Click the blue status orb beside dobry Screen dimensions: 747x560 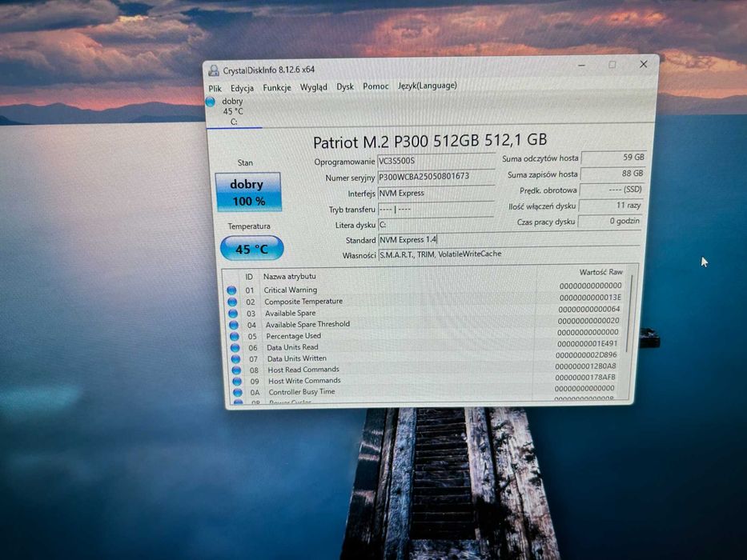coord(211,102)
